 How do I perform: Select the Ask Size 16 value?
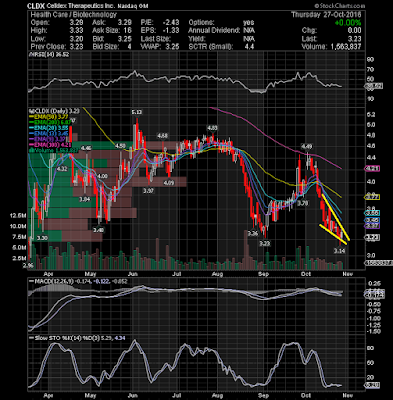click(128, 31)
